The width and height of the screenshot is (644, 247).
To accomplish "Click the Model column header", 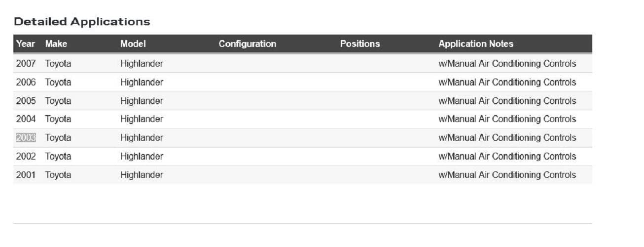I will (x=133, y=44).
